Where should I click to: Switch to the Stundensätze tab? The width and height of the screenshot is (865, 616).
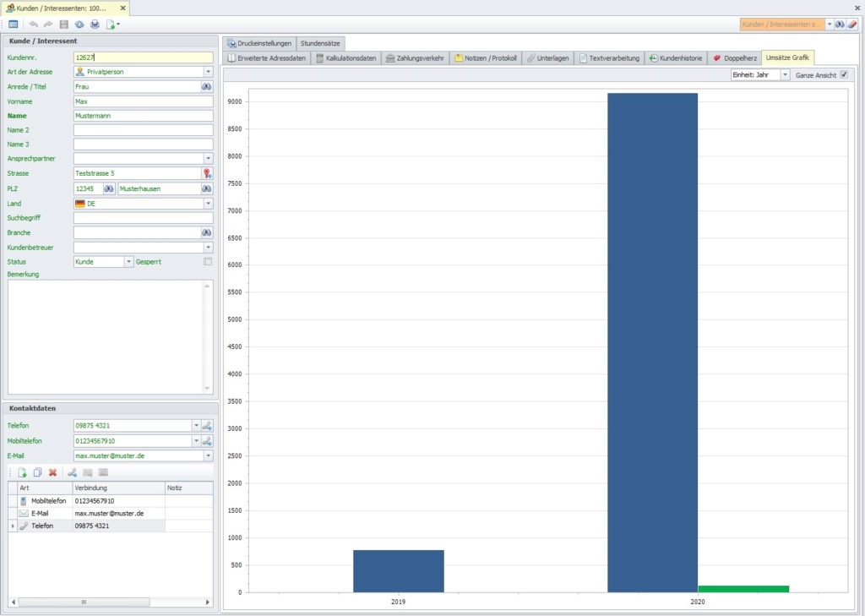pos(320,43)
